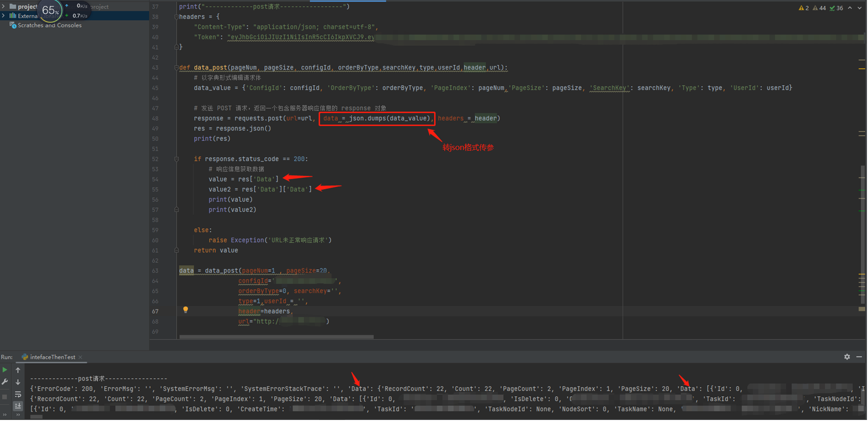Expand External Libraries tree node
Screen dimensions: 868x421
click(4, 16)
